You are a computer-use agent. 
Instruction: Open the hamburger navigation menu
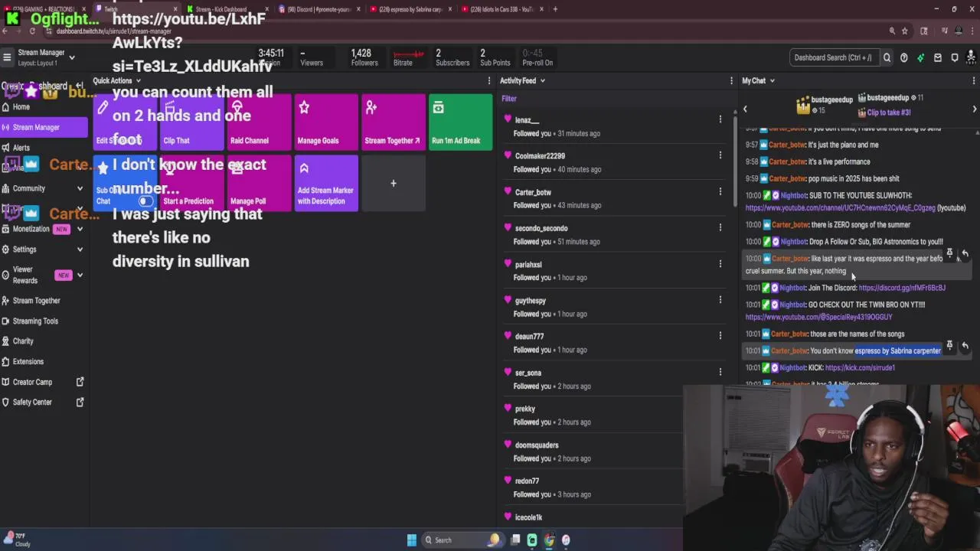(x=7, y=57)
